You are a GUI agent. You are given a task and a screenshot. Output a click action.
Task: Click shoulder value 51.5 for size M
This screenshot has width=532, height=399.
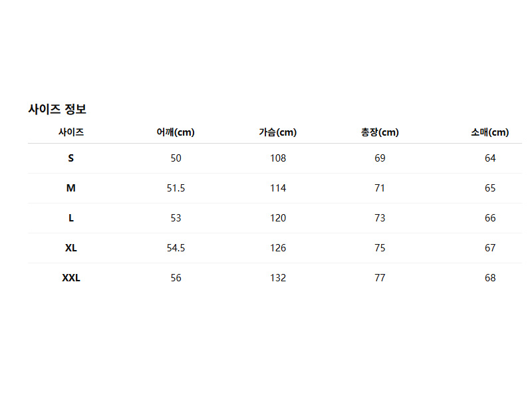176,188
